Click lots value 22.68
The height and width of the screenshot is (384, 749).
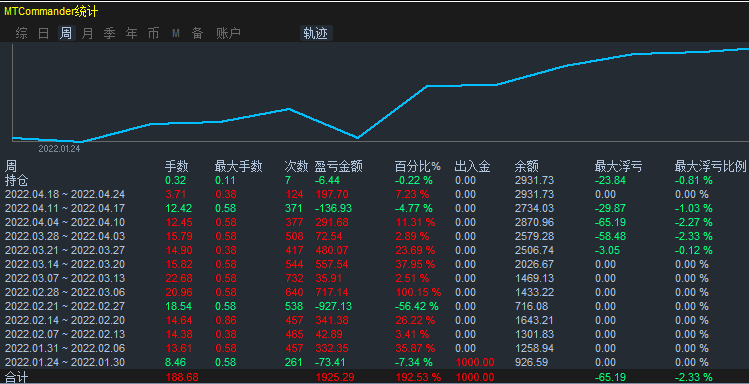[x=179, y=278]
